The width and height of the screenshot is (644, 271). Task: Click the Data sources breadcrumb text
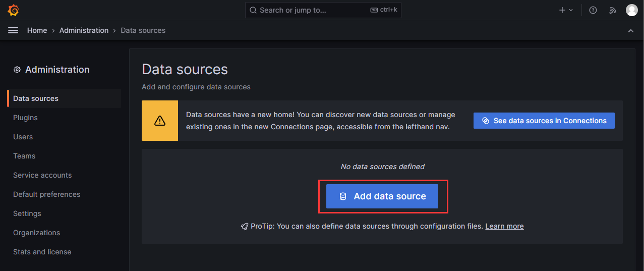point(143,30)
